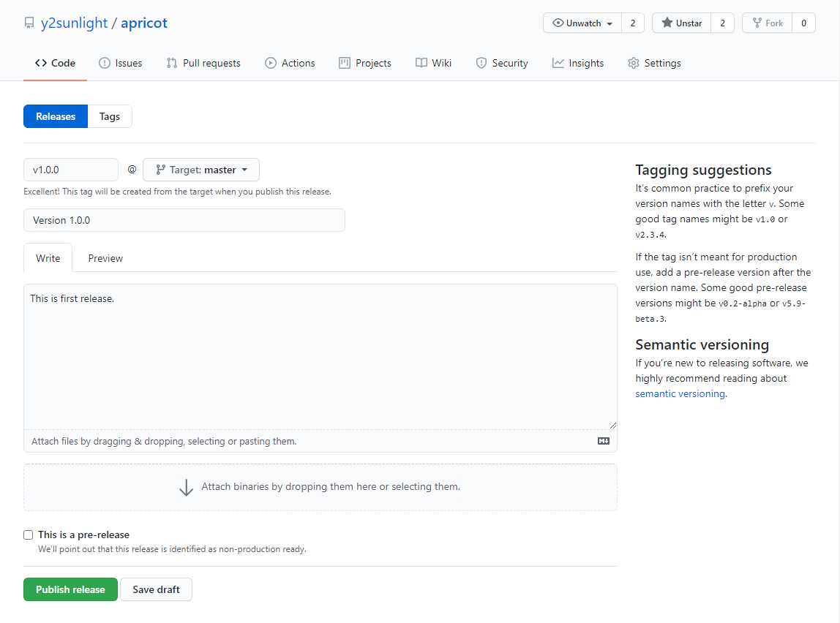Follow the semantic versioning link
This screenshot has height=623, width=840.
(680, 393)
